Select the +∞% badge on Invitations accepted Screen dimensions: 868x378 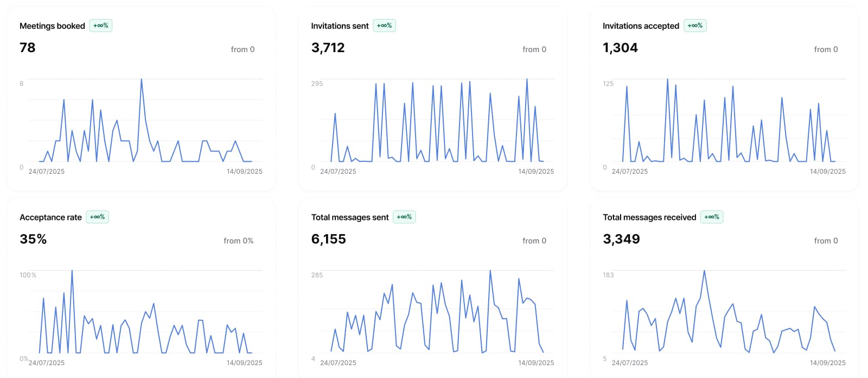coord(695,26)
